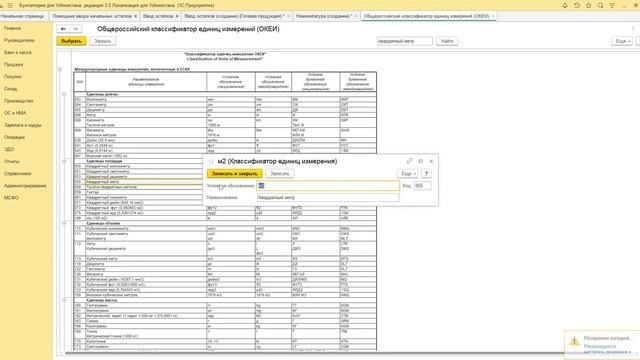Close the 'Номенклатура (создание)' tab
The image size is (640, 360).
356,16
